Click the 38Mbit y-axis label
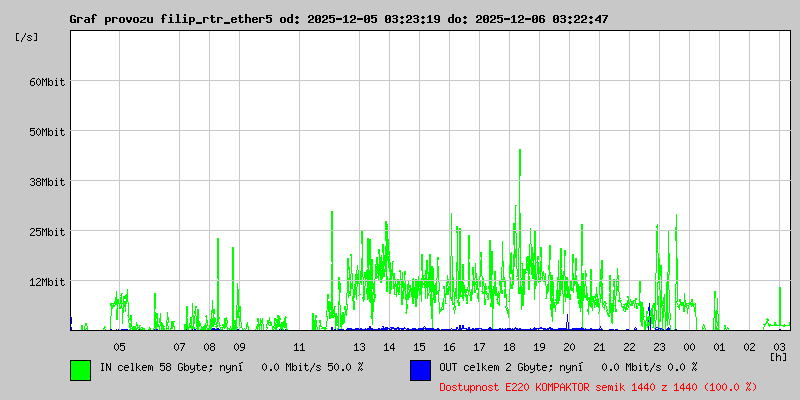 (x=47, y=181)
